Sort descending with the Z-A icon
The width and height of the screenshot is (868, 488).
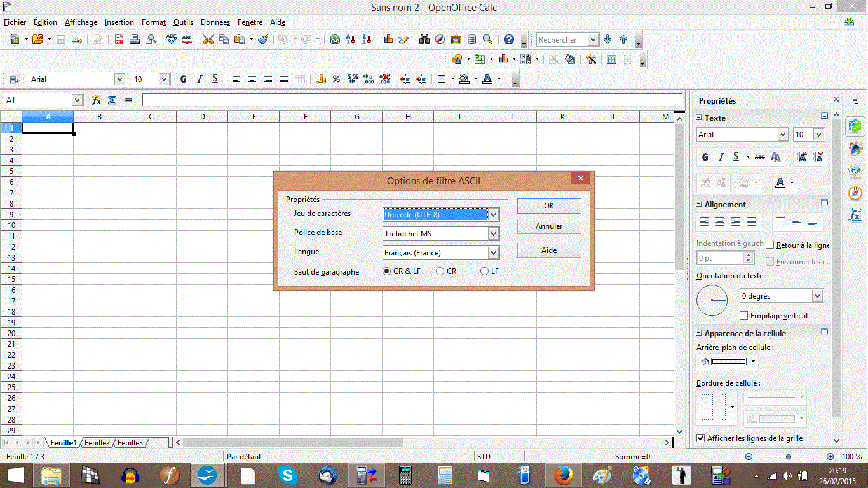(x=367, y=39)
